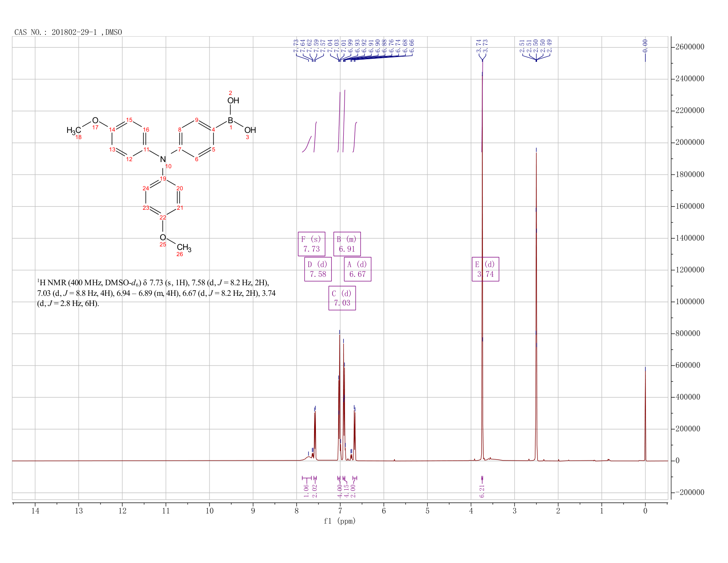Click the 7.73 peak label at top
Screen dimensions: 728x563
tap(296, 46)
